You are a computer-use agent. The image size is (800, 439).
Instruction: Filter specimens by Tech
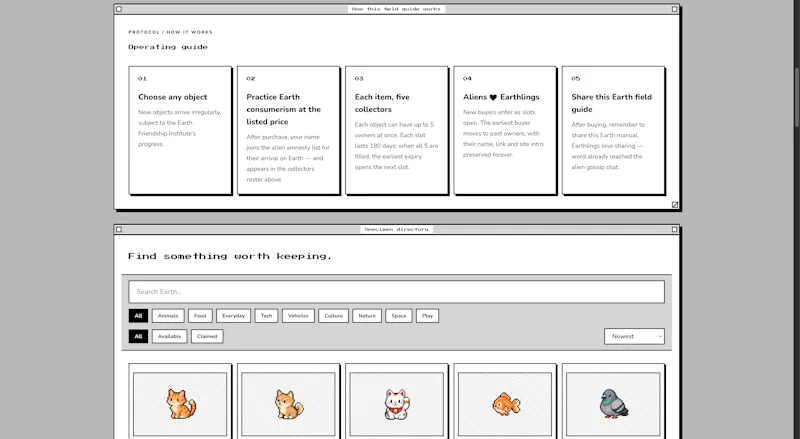point(266,315)
